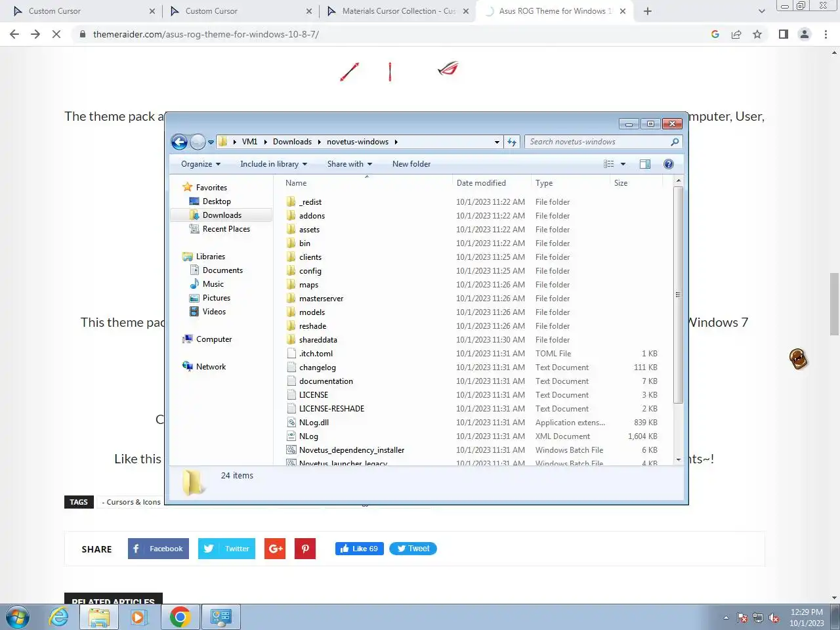Select the LICENSE-RESHADE file
Viewport: 840px width, 630px height.
[x=331, y=409]
